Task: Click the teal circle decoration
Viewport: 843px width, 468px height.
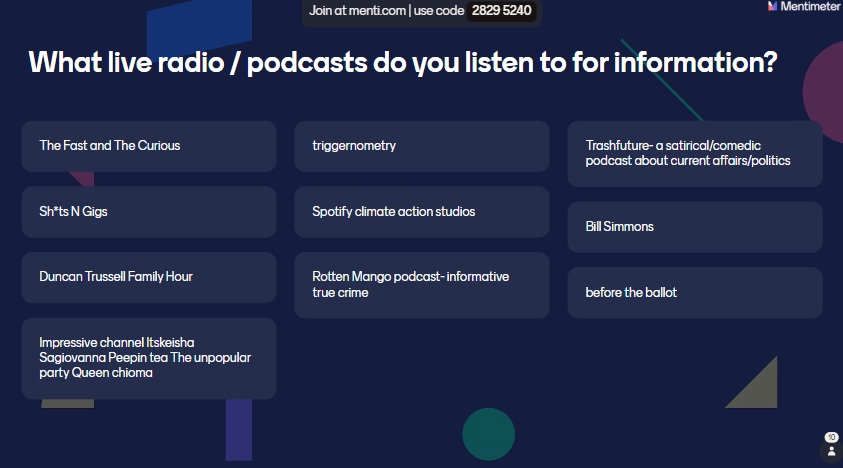Action: 488,434
